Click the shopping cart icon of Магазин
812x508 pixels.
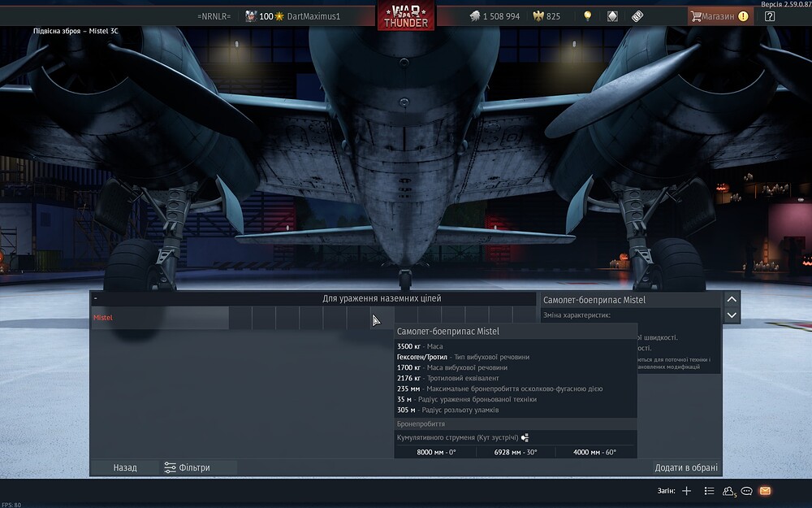click(696, 16)
